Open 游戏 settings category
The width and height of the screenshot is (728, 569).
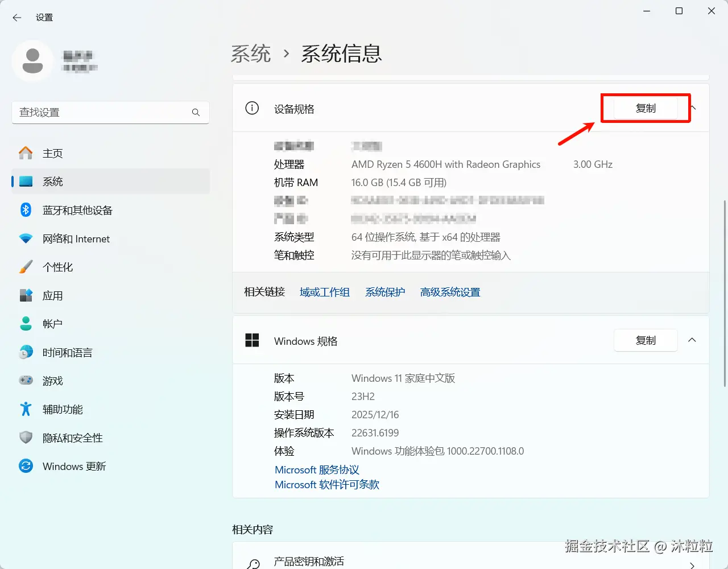tap(110, 381)
